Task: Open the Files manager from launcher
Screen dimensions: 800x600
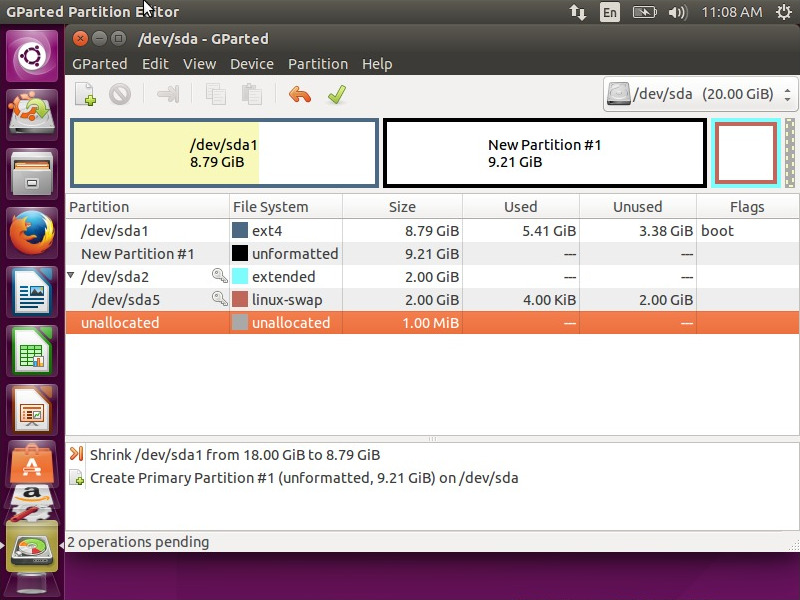Action: [32, 173]
